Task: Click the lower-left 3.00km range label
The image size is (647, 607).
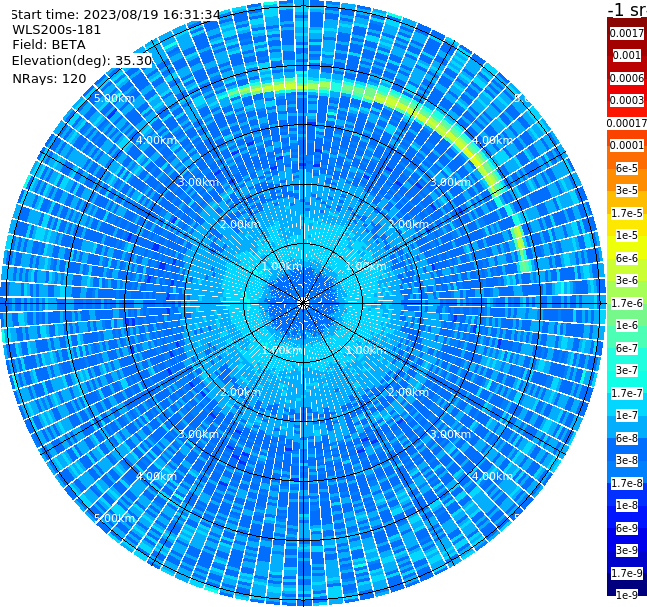Action: tap(198, 434)
